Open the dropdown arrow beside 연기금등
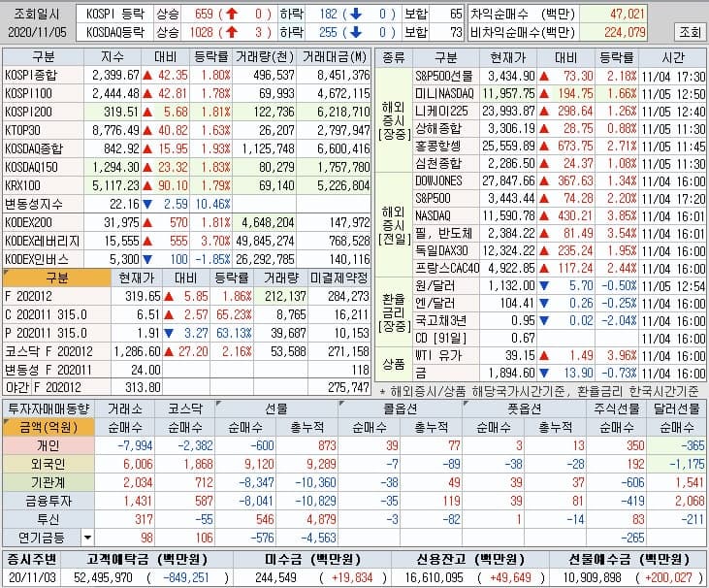Image resolution: width=709 pixels, height=588 pixels. [x=87, y=538]
